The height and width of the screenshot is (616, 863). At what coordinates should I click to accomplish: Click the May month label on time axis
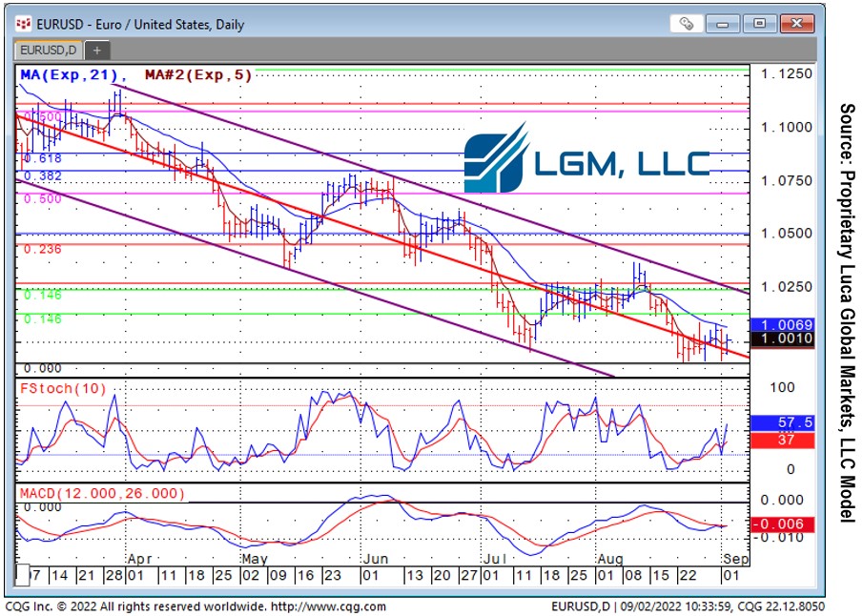coord(255,560)
